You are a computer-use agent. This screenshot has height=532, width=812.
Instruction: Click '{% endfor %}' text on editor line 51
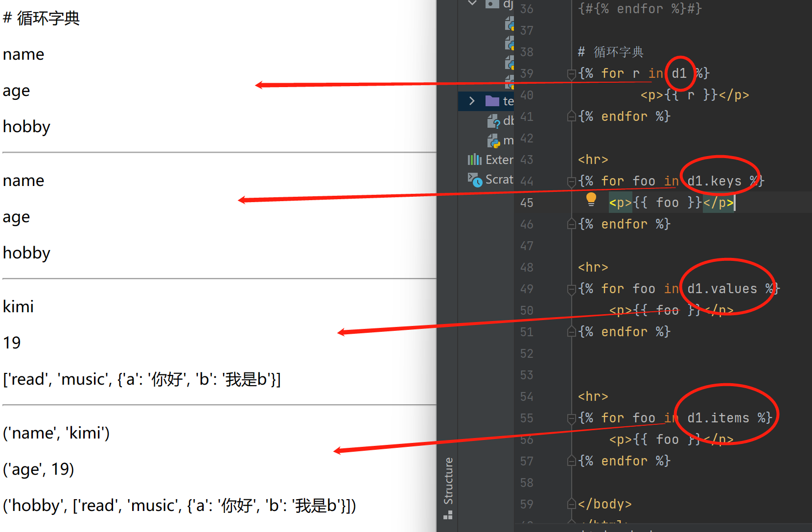coord(625,332)
